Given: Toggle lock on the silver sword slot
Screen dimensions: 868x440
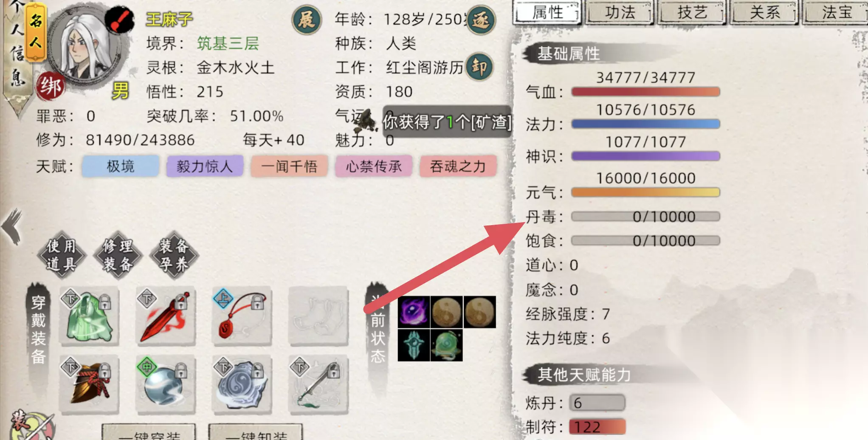Looking at the screenshot, I should point(333,371).
